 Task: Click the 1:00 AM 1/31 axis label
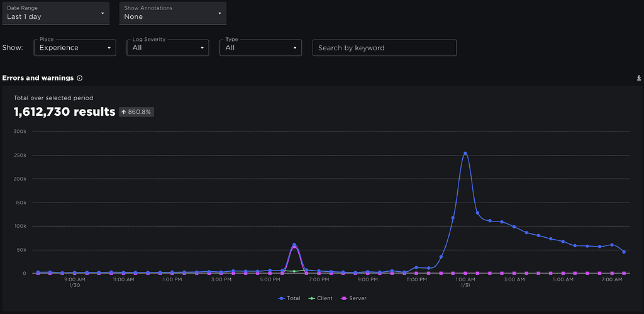(x=465, y=283)
